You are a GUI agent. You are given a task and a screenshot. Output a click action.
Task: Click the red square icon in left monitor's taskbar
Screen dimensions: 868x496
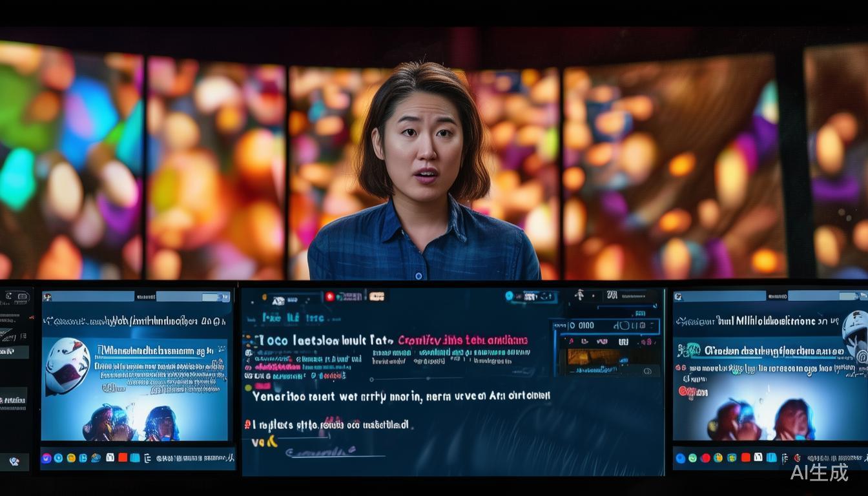(123, 457)
